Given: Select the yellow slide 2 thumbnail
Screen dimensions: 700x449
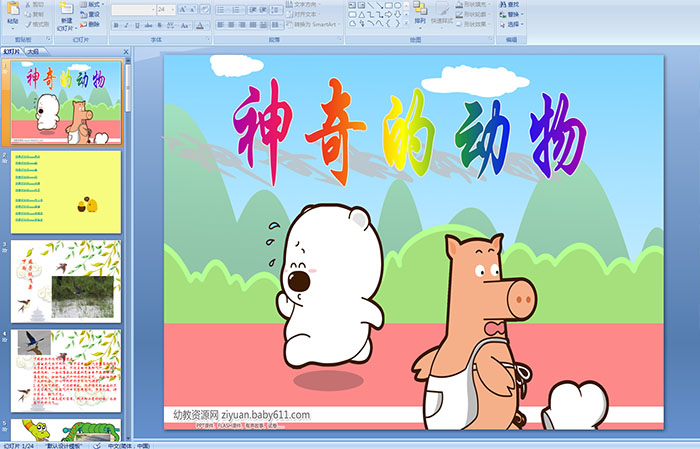Looking at the screenshot, I should [x=67, y=191].
